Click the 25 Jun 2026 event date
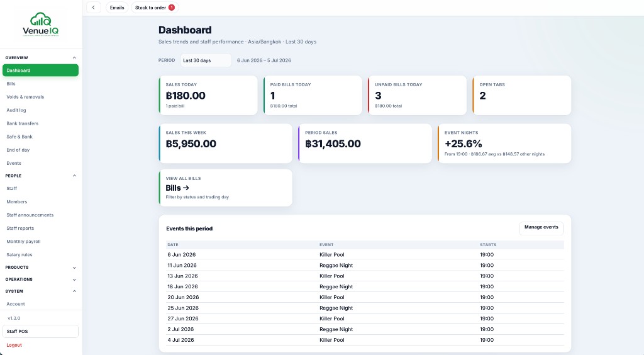 pos(183,308)
